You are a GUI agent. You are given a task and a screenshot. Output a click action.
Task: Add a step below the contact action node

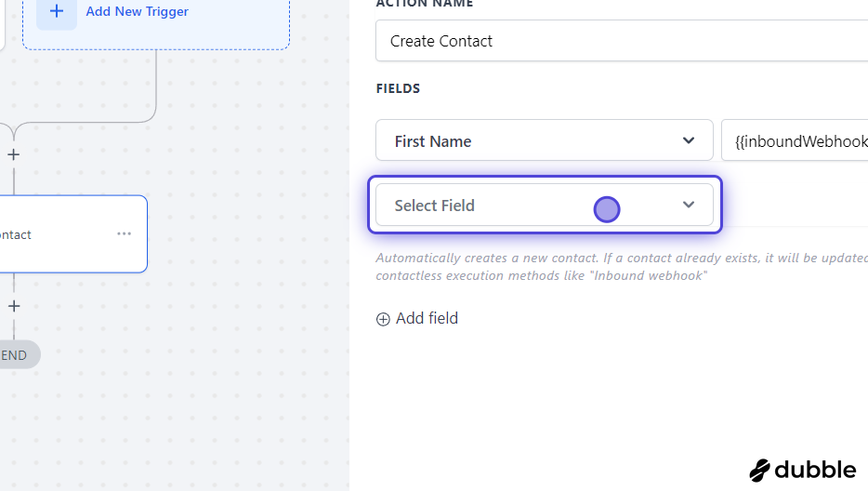[14, 306]
